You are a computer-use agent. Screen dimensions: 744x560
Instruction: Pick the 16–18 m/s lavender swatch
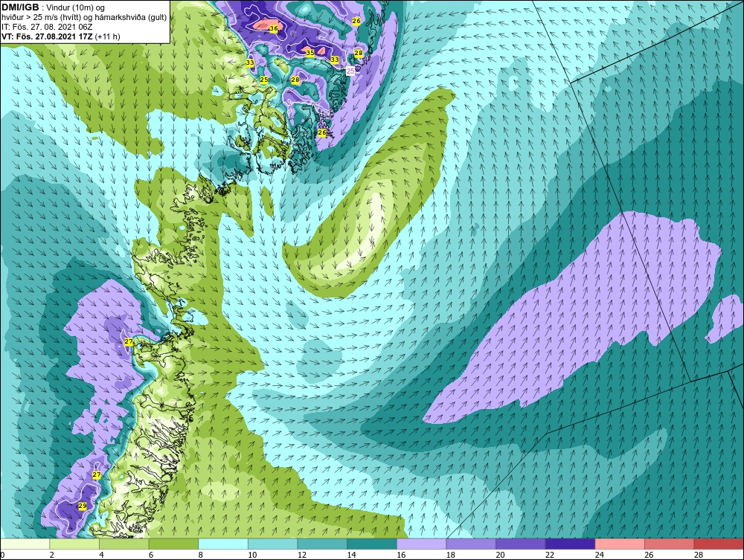coord(421,544)
